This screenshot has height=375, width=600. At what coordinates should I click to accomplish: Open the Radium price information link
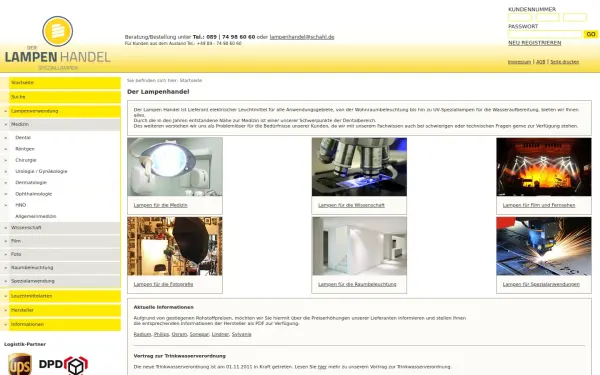[142, 334]
